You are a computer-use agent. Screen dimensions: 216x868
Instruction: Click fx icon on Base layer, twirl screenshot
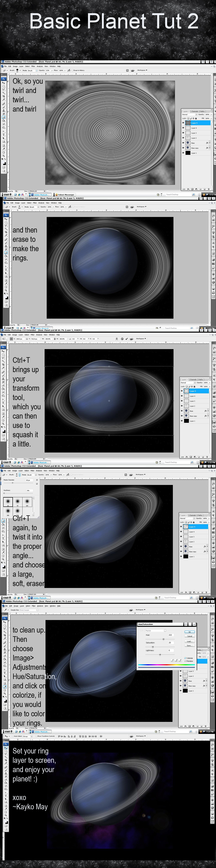pos(207,143)
